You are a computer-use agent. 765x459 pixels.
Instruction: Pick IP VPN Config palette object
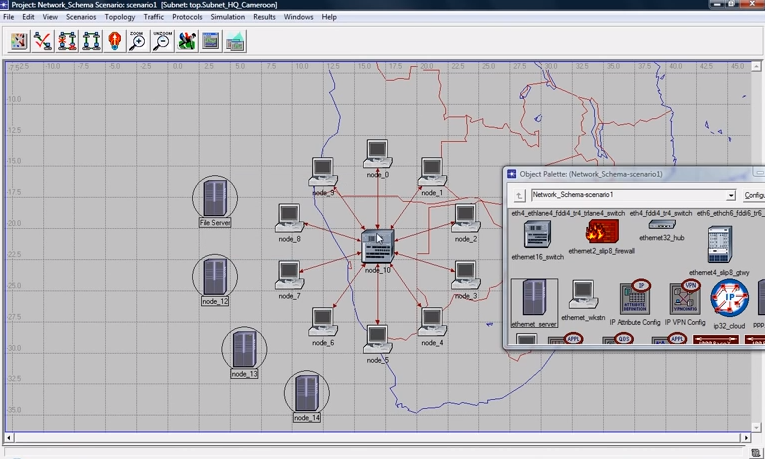pos(685,297)
